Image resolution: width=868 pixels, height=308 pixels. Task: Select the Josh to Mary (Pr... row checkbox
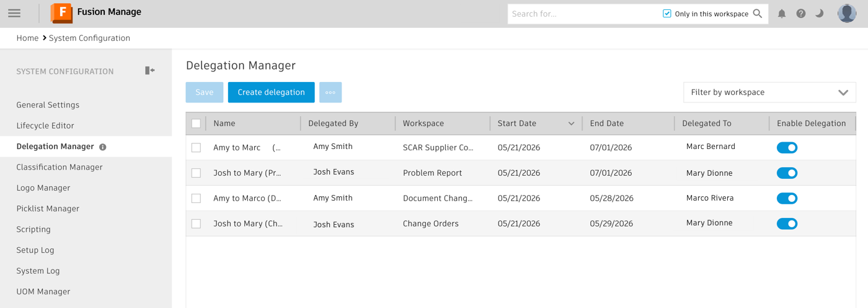(196, 173)
